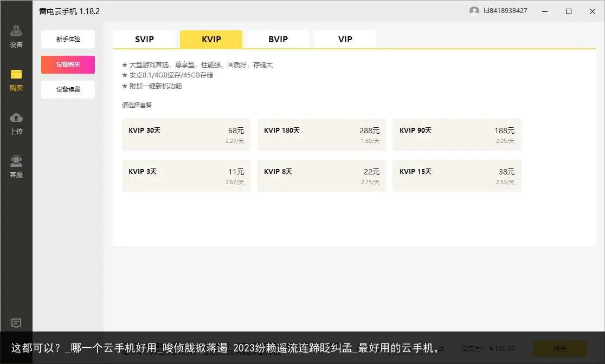Select the KVIP tab
This screenshot has width=605, height=364.
pyautogui.click(x=211, y=40)
